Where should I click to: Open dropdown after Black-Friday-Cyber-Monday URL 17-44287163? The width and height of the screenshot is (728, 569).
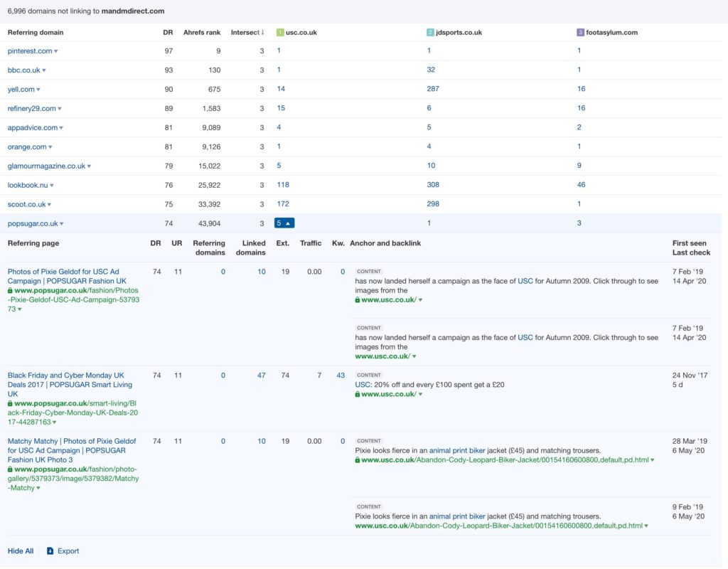(55, 422)
